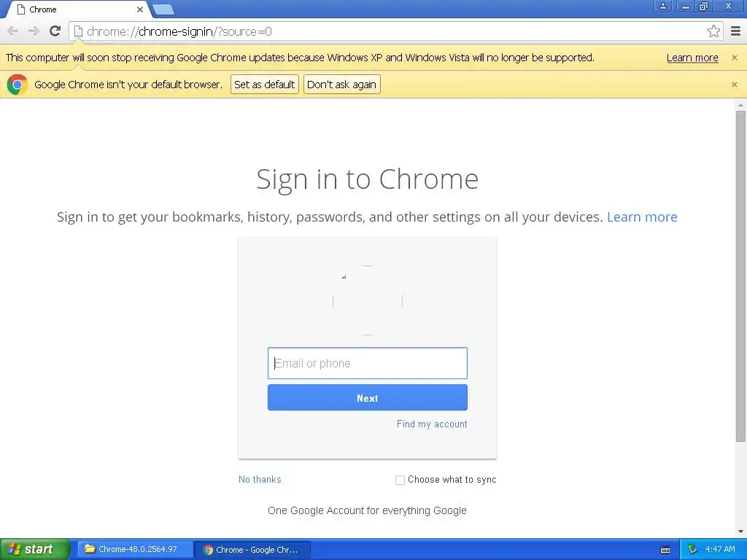Click Chrome - Google Chrome taskbar button
This screenshot has height=560, width=747.
[253, 550]
